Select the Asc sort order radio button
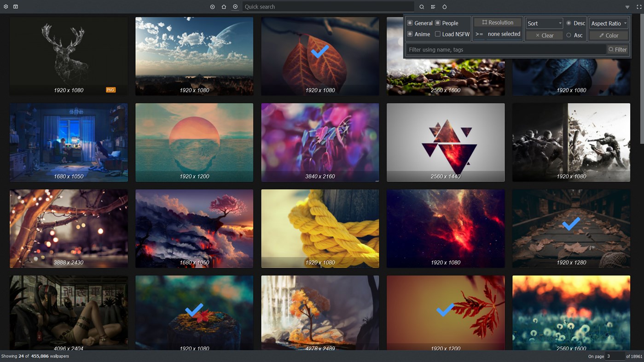The width and height of the screenshot is (644, 362). point(569,34)
